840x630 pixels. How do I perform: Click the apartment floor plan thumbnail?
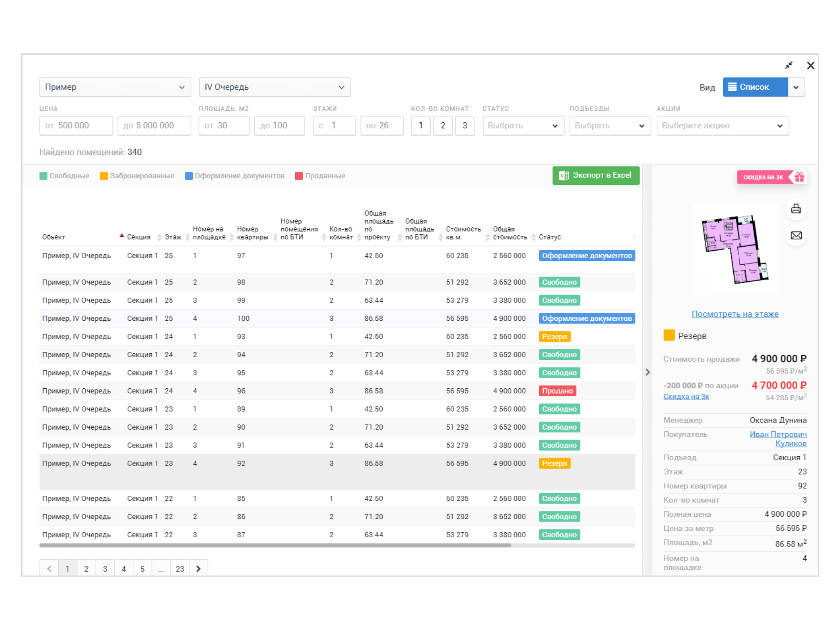point(735,249)
